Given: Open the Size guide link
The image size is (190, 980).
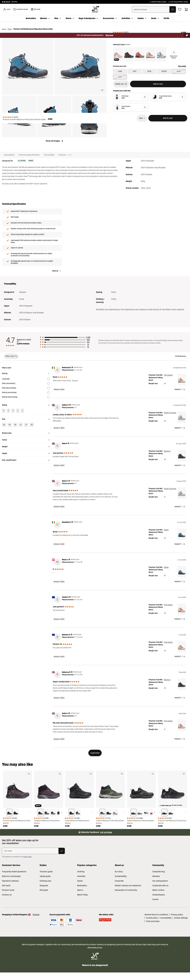Looking at the screenshot, I should [x=182, y=66].
